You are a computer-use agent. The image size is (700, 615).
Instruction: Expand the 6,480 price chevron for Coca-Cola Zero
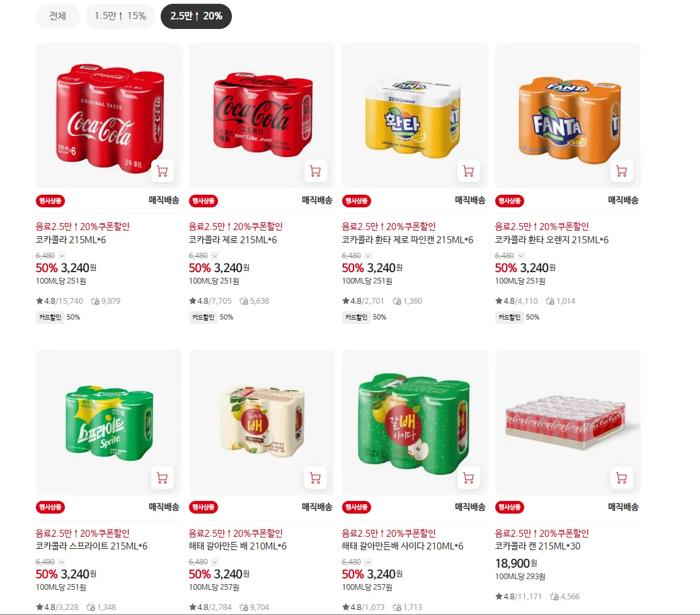[x=215, y=256]
